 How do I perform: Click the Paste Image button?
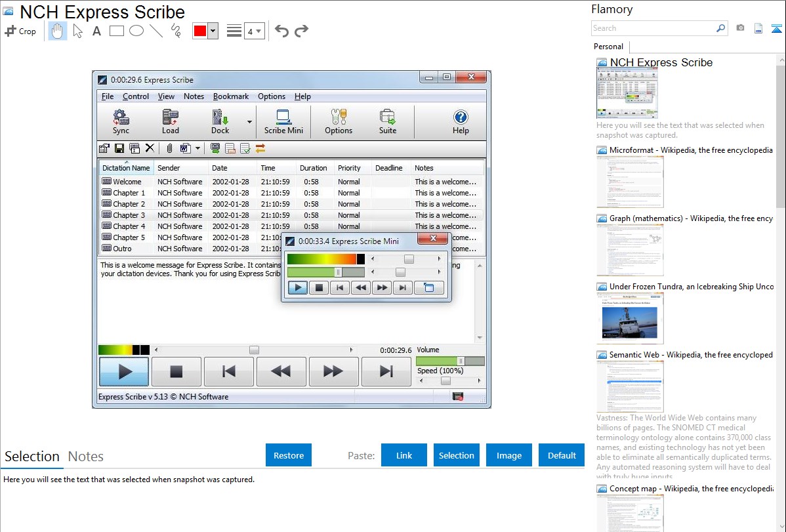pyautogui.click(x=509, y=455)
